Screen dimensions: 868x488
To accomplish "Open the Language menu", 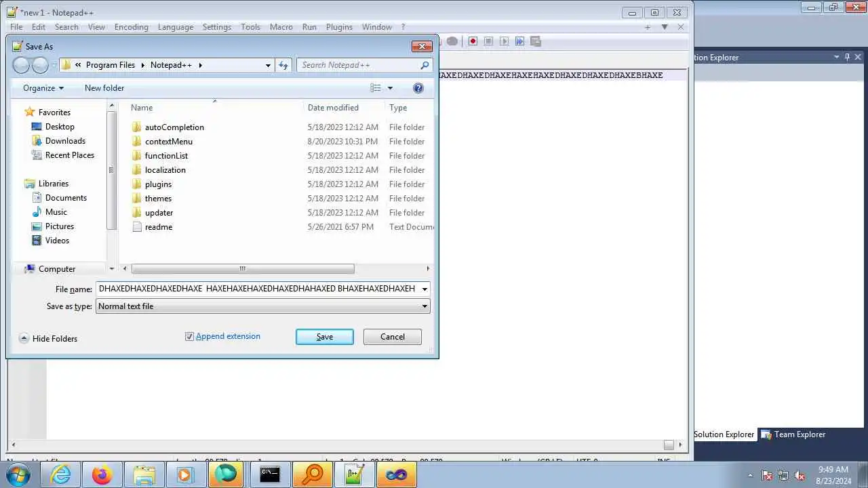I will pyautogui.click(x=176, y=27).
